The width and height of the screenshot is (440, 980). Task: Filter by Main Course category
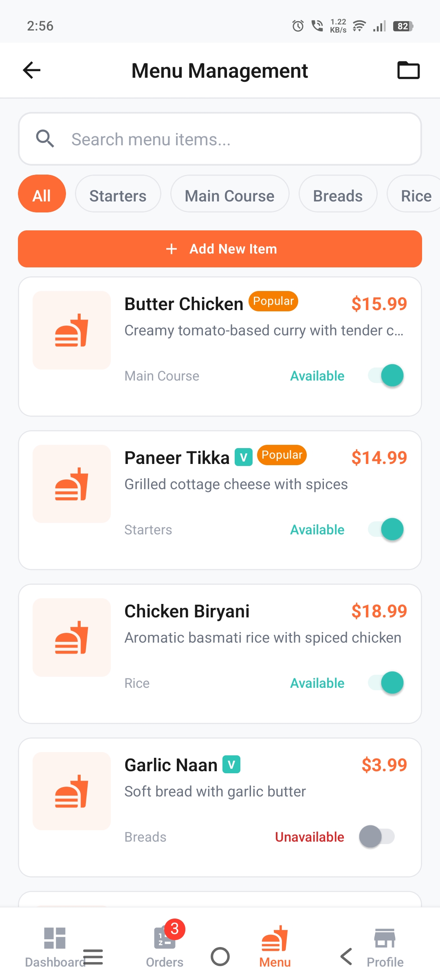pos(229,196)
